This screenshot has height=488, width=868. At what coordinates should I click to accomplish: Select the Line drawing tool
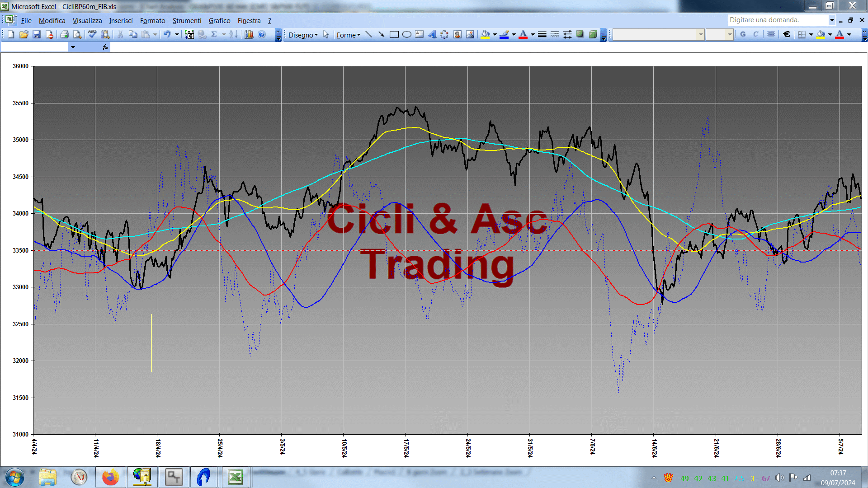pyautogui.click(x=368, y=34)
